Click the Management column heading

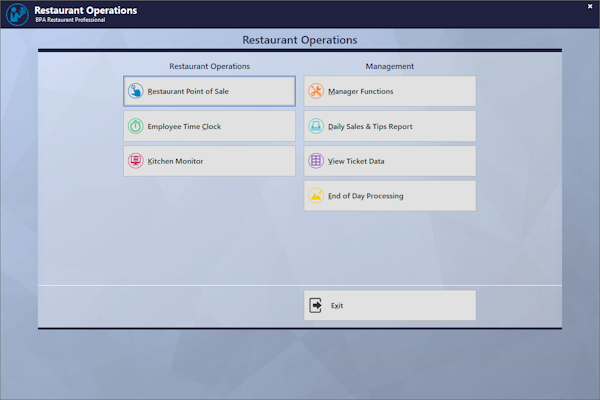(389, 66)
